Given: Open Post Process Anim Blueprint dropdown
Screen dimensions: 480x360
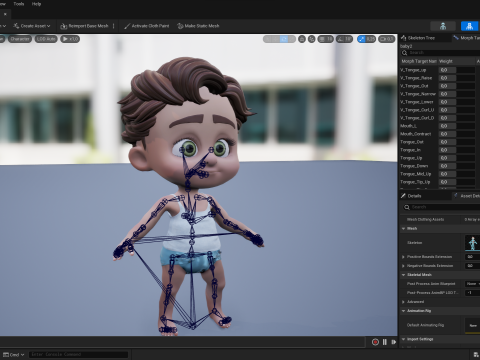Looking at the screenshot, I should [x=472, y=284].
